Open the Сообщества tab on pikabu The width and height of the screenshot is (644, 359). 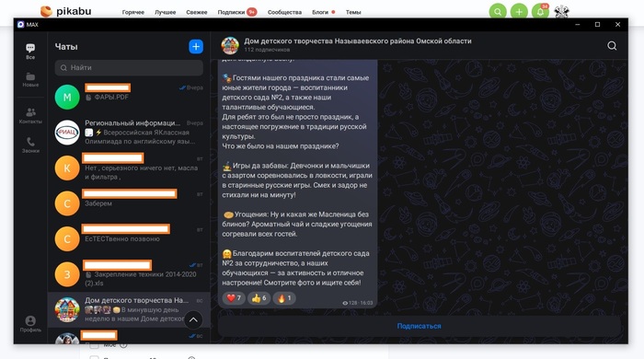pos(284,12)
